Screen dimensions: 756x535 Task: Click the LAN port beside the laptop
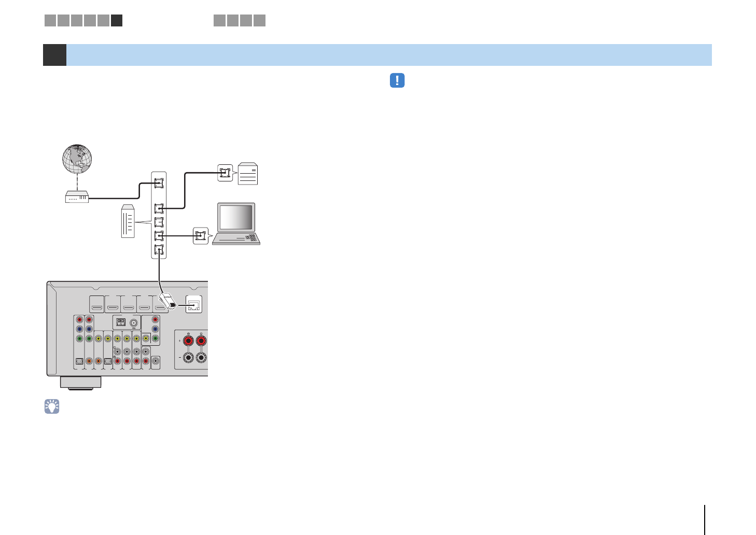(x=200, y=236)
